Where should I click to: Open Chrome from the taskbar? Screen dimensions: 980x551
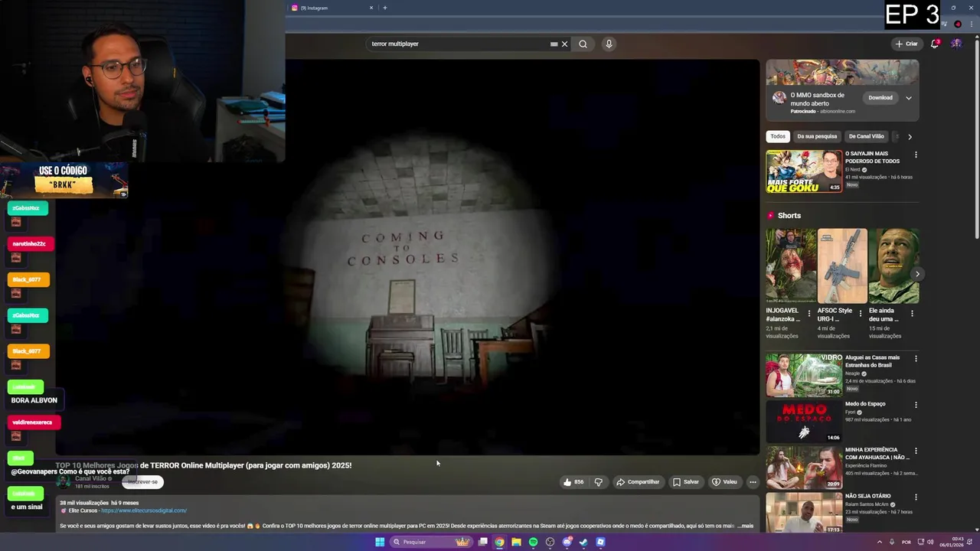point(500,542)
